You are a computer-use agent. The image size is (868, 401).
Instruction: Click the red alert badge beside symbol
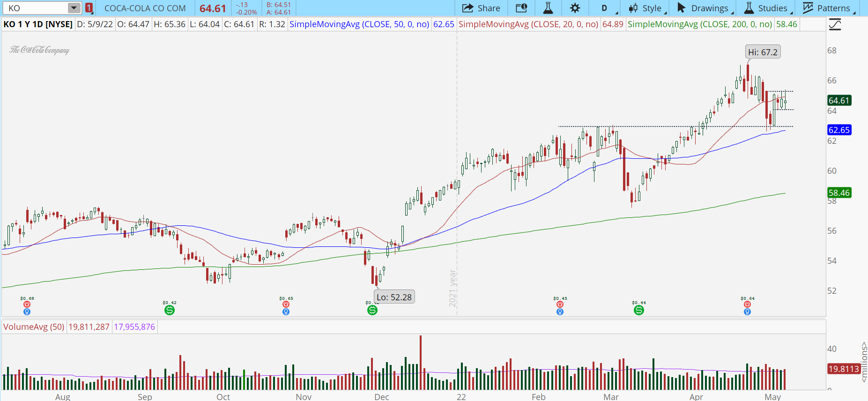[x=89, y=8]
